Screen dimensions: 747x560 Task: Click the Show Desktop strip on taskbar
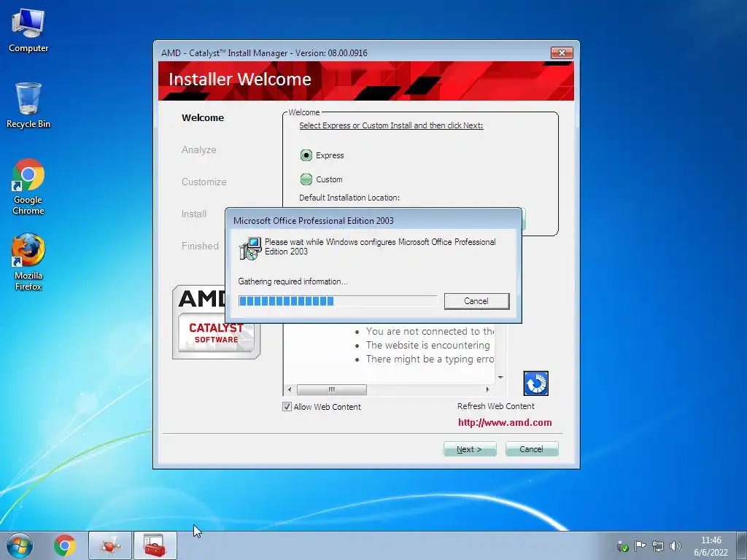[x=741, y=545]
